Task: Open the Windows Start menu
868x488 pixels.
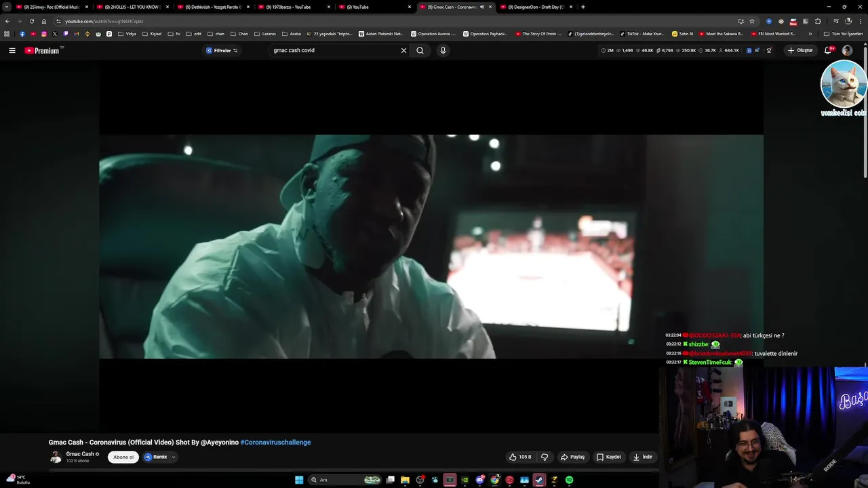Action: [x=299, y=480]
